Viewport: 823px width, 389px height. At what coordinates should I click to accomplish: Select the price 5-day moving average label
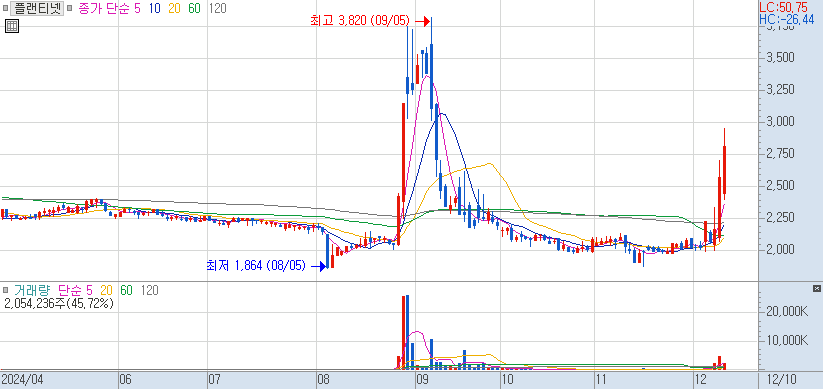(x=138, y=8)
